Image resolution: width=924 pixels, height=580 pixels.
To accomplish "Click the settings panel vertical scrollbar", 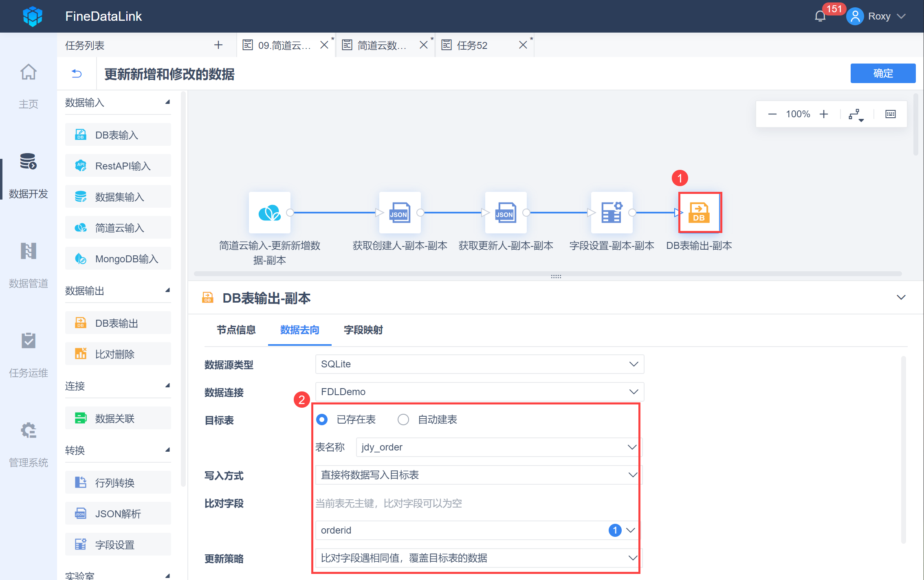I will tap(904, 450).
